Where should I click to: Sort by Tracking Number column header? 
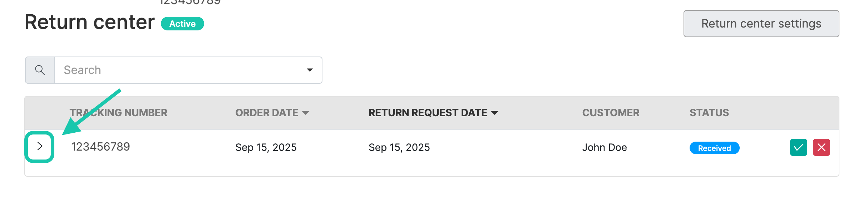[118, 113]
